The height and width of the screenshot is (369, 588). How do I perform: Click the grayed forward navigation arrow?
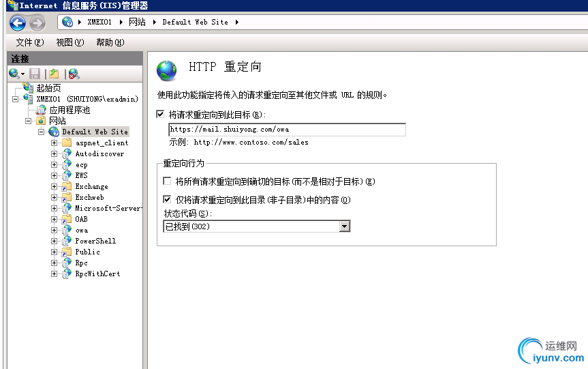[x=37, y=23]
